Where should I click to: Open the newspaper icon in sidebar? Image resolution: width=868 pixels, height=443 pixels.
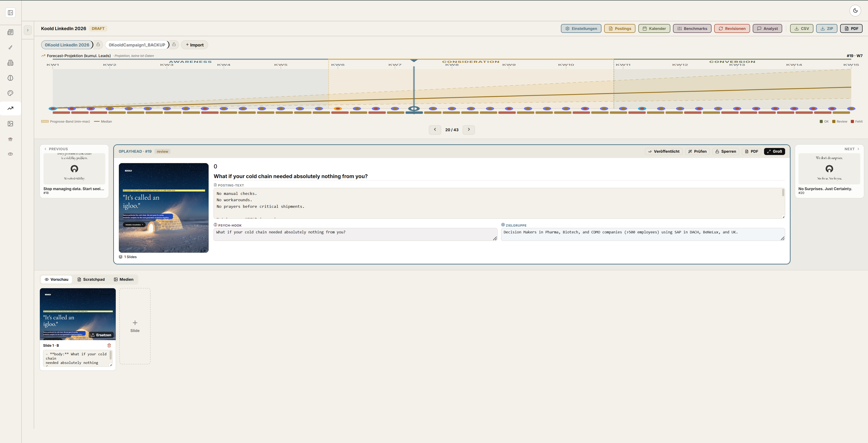click(10, 32)
